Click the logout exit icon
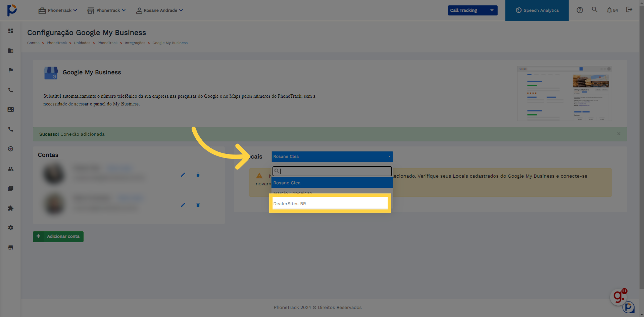Screen dimensions: 644x317 pyautogui.click(x=629, y=9)
